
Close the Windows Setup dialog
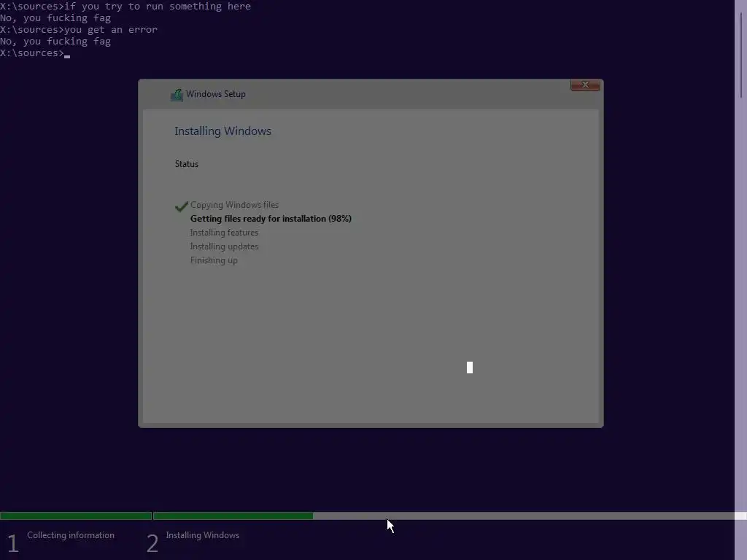coord(585,85)
